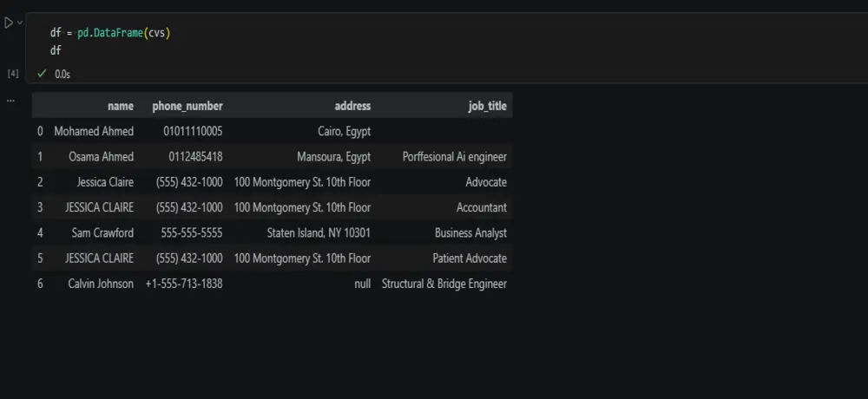Open run options chevron beside play icon
This screenshot has width=868, height=399.
click(x=20, y=23)
